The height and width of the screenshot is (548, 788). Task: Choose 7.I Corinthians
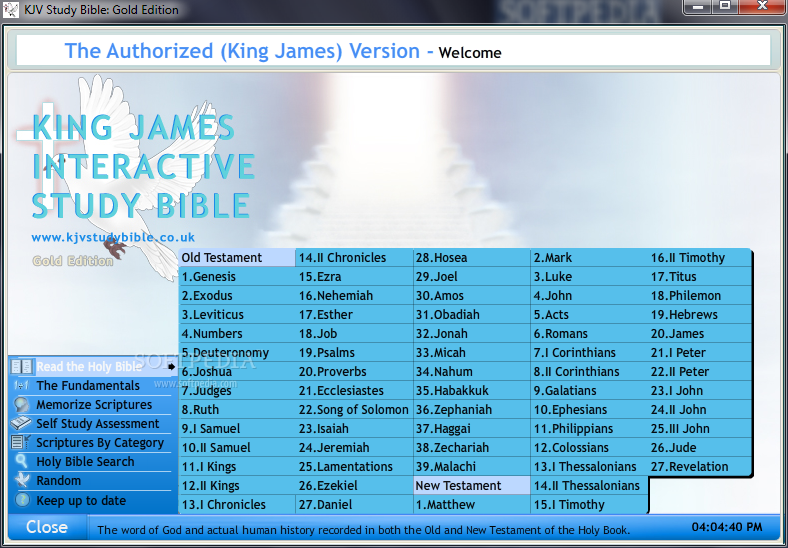point(589,352)
